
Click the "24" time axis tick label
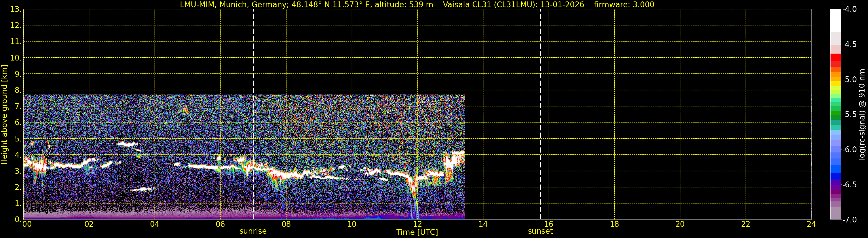pyautogui.click(x=811, y=224)
